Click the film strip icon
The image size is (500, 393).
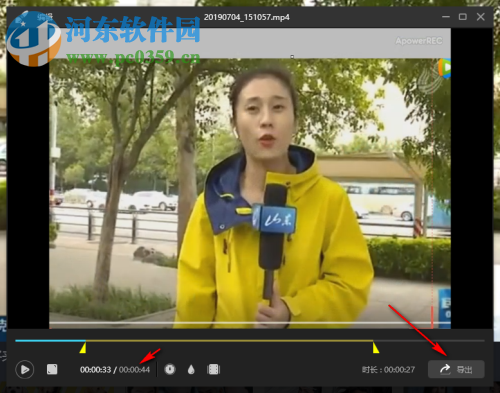tap(213, 369)
